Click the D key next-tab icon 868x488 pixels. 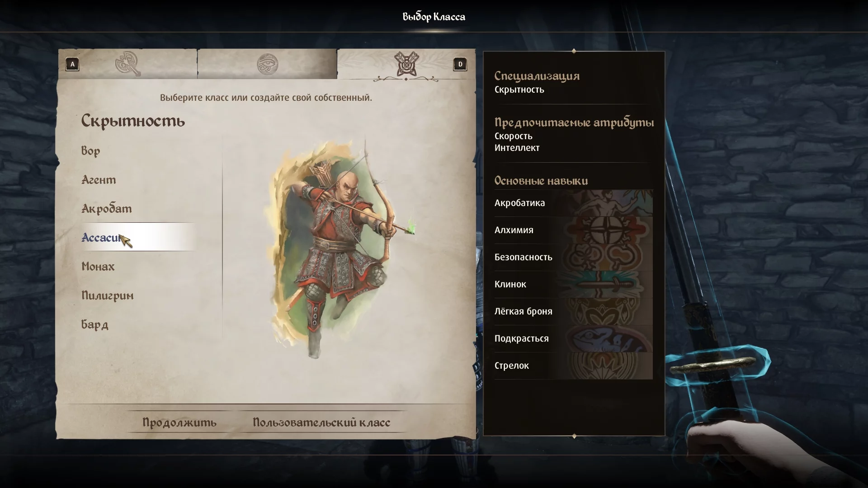pyautogui.click(x=460, y=64)
